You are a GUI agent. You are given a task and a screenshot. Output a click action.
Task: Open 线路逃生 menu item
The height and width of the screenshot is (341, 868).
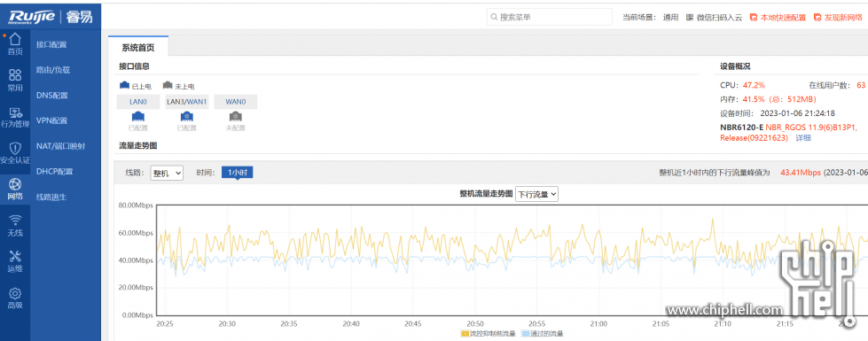(x=51, y=197)
